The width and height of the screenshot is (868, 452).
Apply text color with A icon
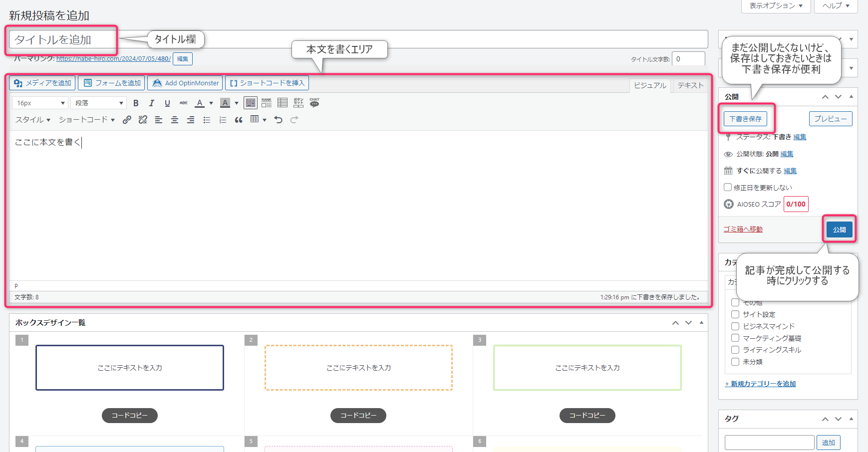200,103
